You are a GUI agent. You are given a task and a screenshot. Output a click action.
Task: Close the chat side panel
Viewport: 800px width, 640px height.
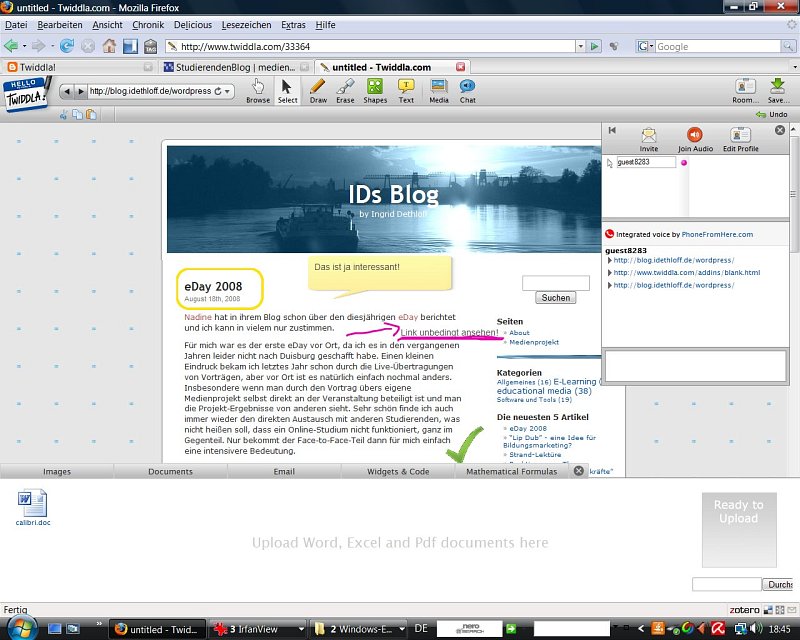pyautogui.click(x=780, y=130)
